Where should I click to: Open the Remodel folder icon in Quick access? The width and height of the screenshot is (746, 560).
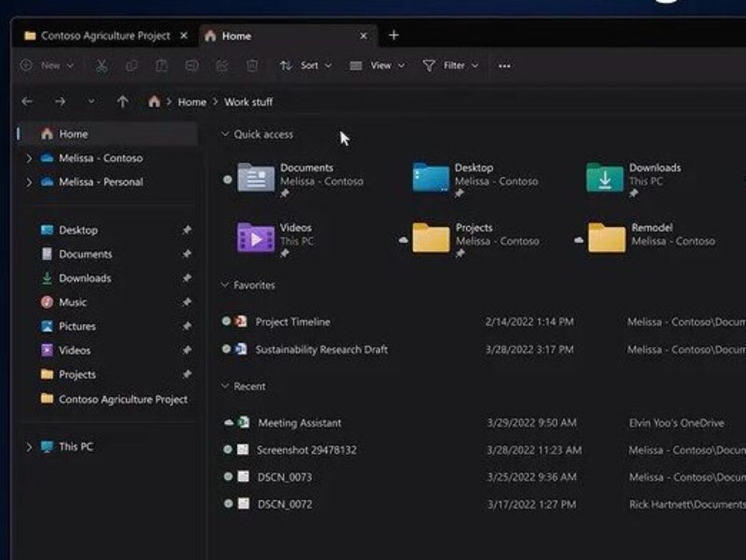coord(607,237)
